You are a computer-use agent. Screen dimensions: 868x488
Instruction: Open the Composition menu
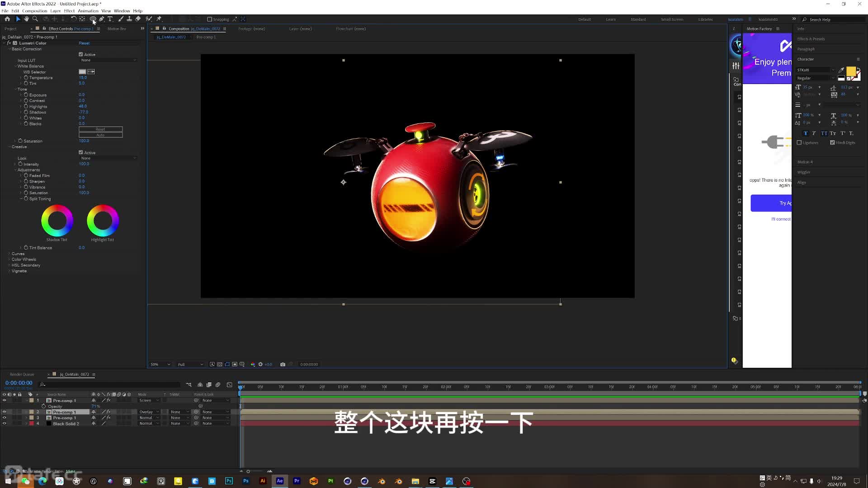click(x=34, y=11)
